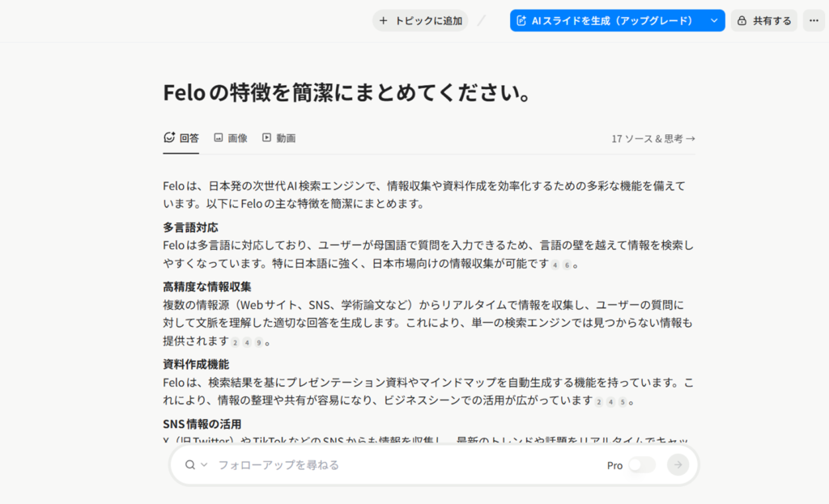Click the AI slide icon on the blue button
The image size is (829, 504).
tap(521, 21)
